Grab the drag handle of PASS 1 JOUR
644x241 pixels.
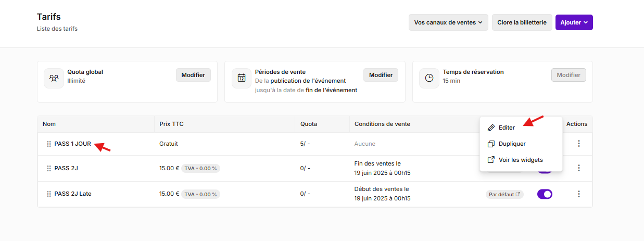(49, 144)
